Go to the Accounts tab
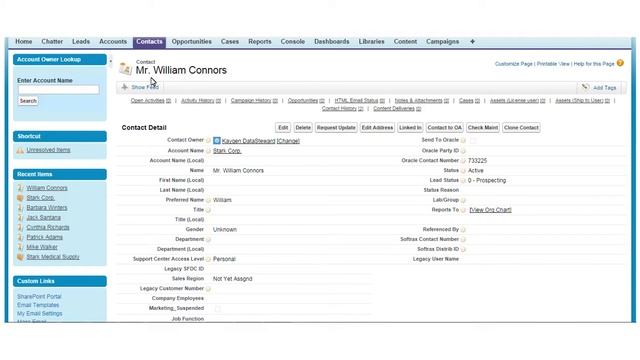640x360 pixels. pos(113,42)
